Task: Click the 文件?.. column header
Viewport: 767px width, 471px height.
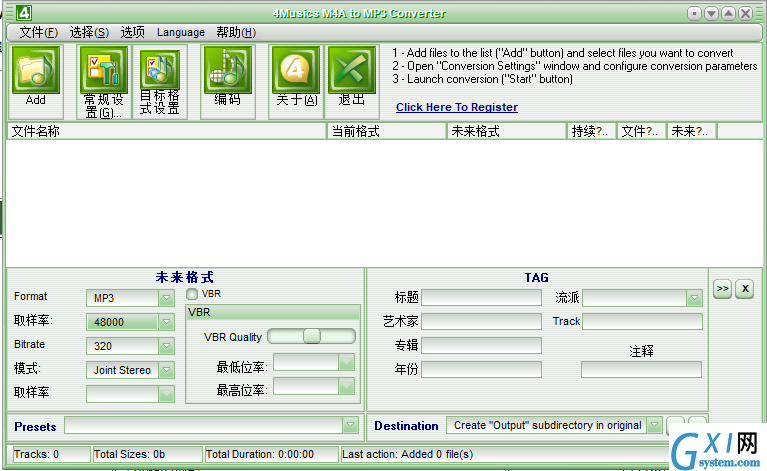Action: click(642, 131)
